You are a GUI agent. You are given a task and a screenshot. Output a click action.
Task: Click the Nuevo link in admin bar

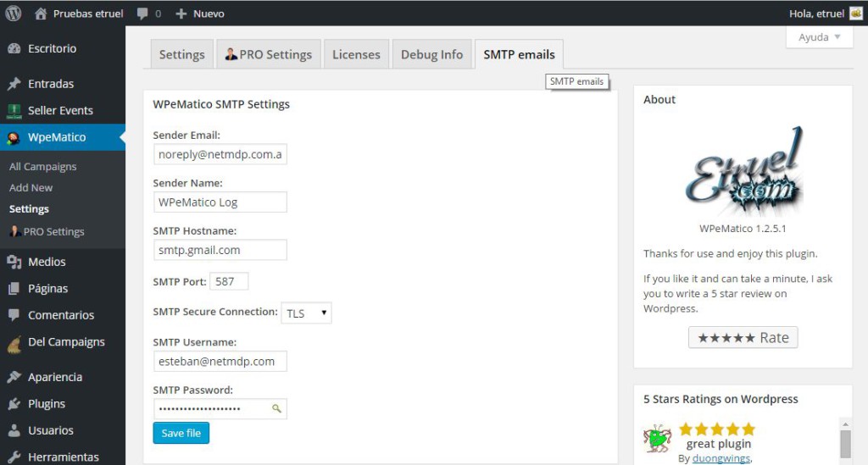(x=209, y=14)
